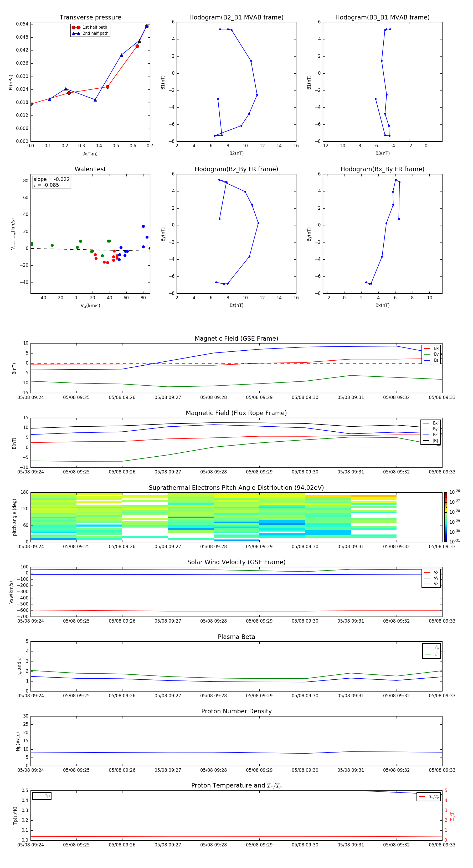
Task: Select 'Bz' in GSE magnetic field legend
Action: point(431,361)
